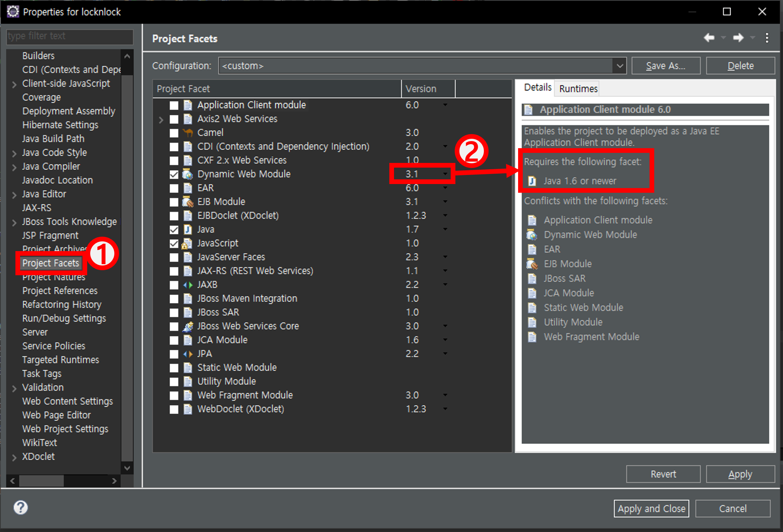Click the JAXB arrows icon
This screenshot has width=783, height=532.
(188, 285)
